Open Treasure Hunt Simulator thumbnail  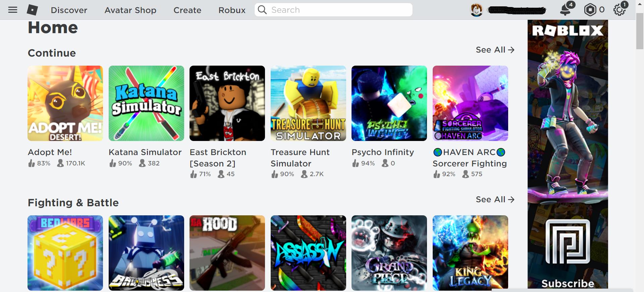[308, 103]
